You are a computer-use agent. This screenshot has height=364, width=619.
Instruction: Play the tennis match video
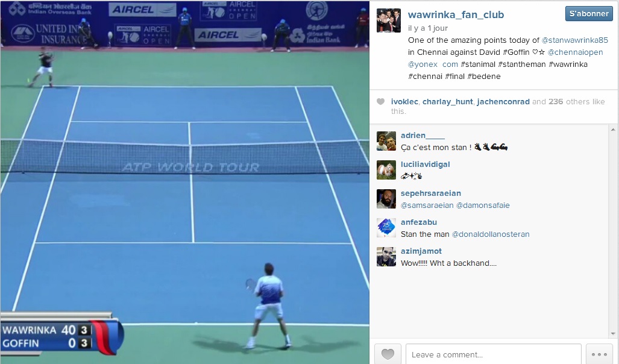185,182
